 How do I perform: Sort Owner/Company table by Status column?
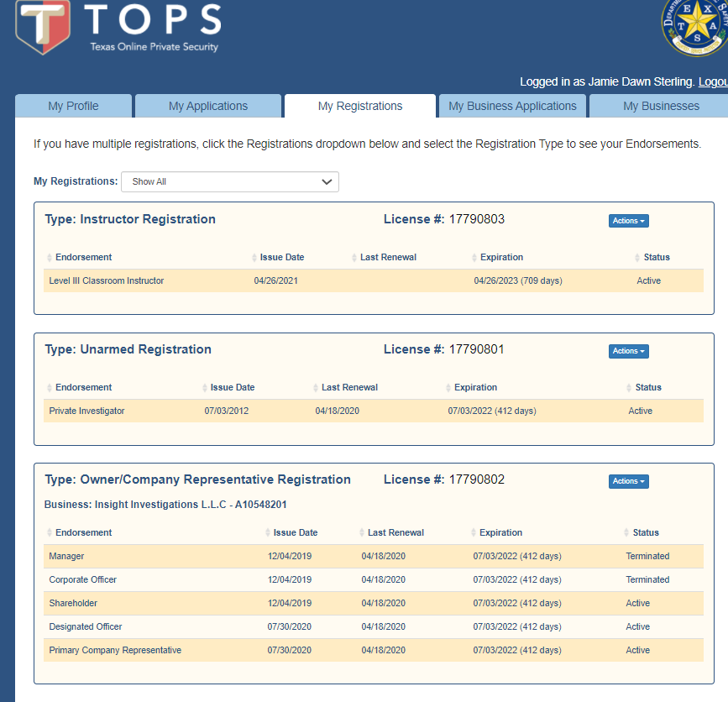point(645,532)
